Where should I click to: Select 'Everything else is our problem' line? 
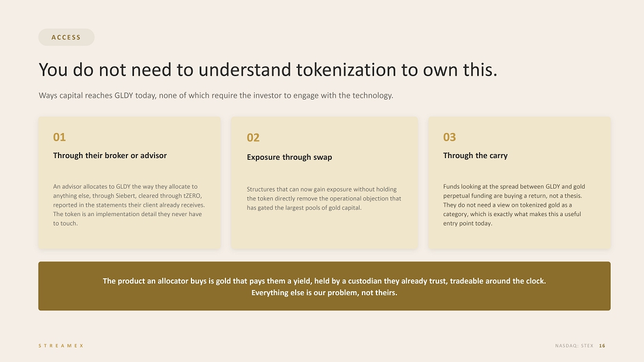(324, 292)
